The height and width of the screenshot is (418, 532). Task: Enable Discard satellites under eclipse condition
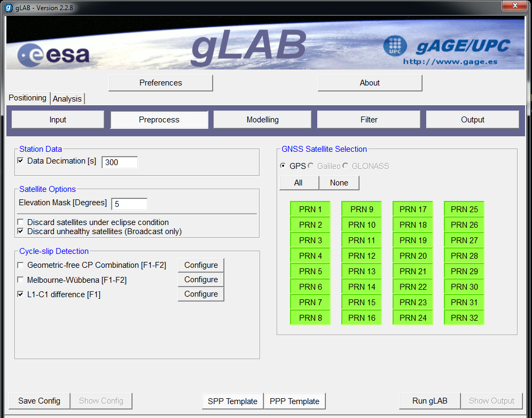21,222
